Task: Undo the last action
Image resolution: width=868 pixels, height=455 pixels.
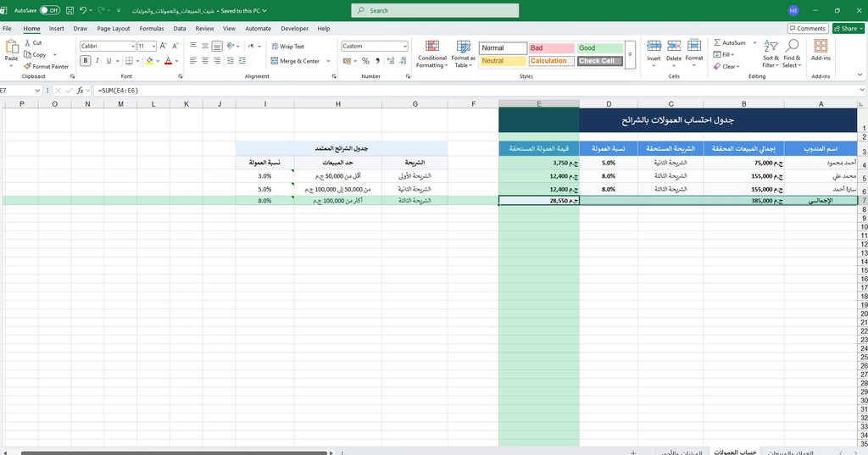Action: click(x=83, y=10)
